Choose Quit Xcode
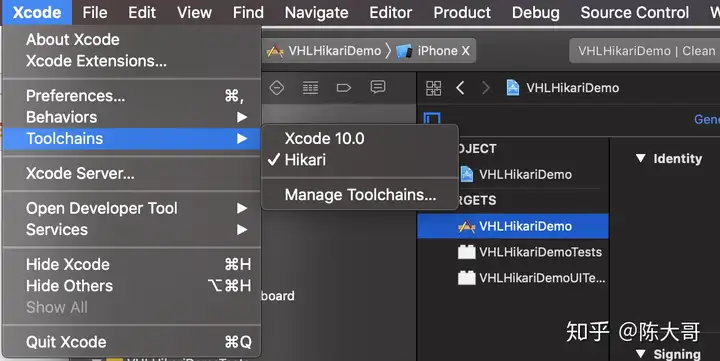720x361 pixels. [132, 342]
